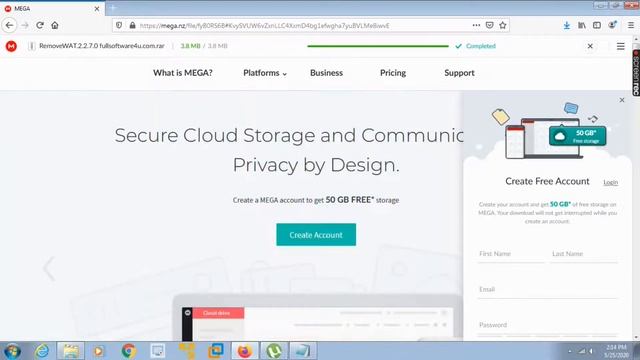Go to the Pricing page
This screenshot has height=360, width=640.
tap(393, 73)
